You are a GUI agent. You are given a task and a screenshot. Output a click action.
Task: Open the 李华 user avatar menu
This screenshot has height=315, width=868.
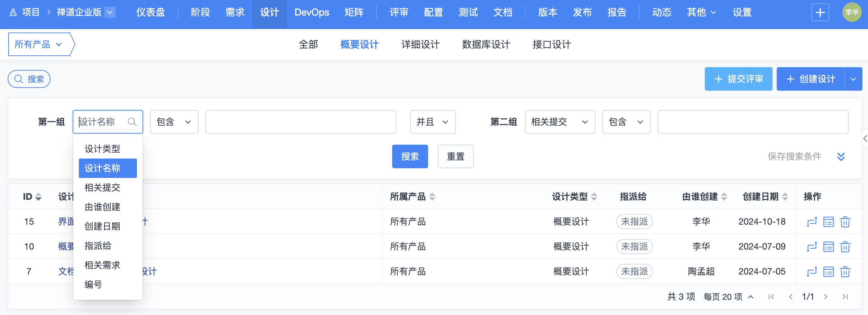(x=851, y=12)
